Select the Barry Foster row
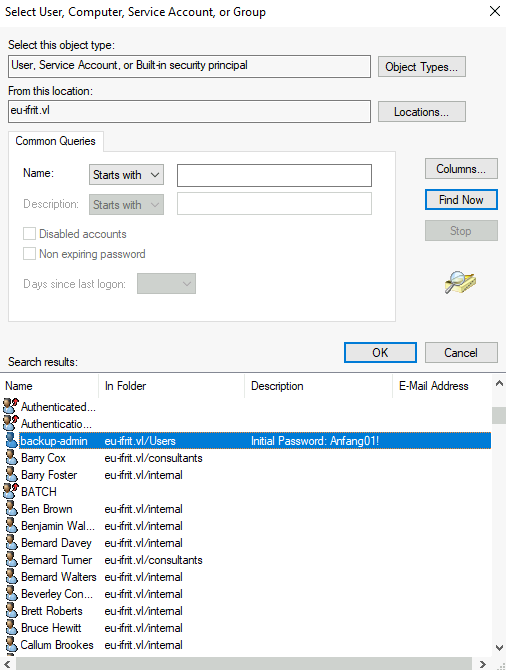Viewport: 506px width, 670px height. (x=246, y=475)
